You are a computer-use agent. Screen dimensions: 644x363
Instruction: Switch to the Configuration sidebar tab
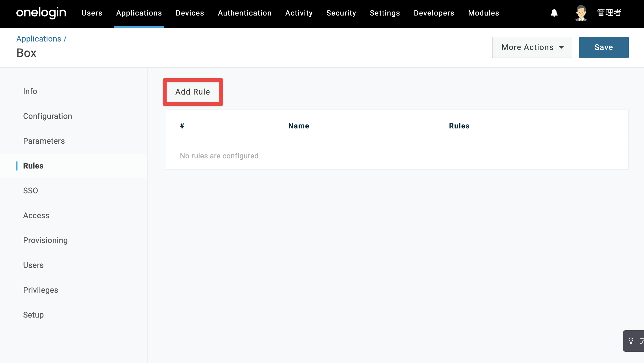48,116
